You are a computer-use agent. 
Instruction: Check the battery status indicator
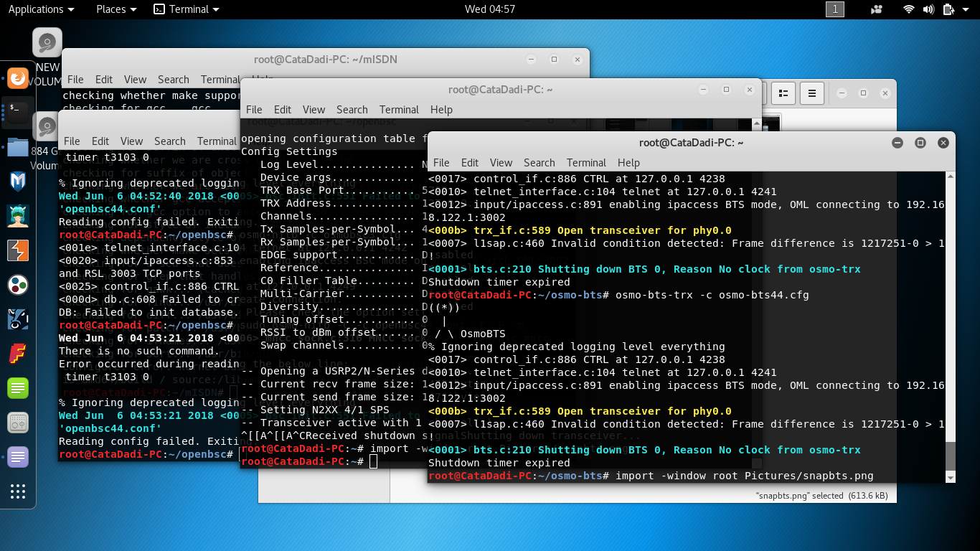(948, 9)
